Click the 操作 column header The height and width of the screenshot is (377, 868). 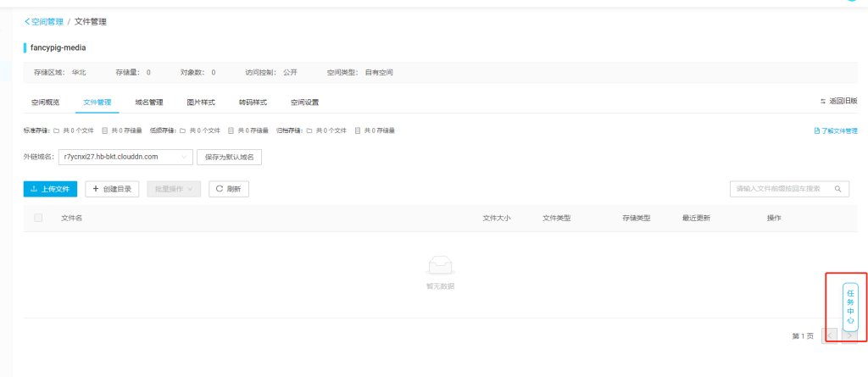coord(774,218)
